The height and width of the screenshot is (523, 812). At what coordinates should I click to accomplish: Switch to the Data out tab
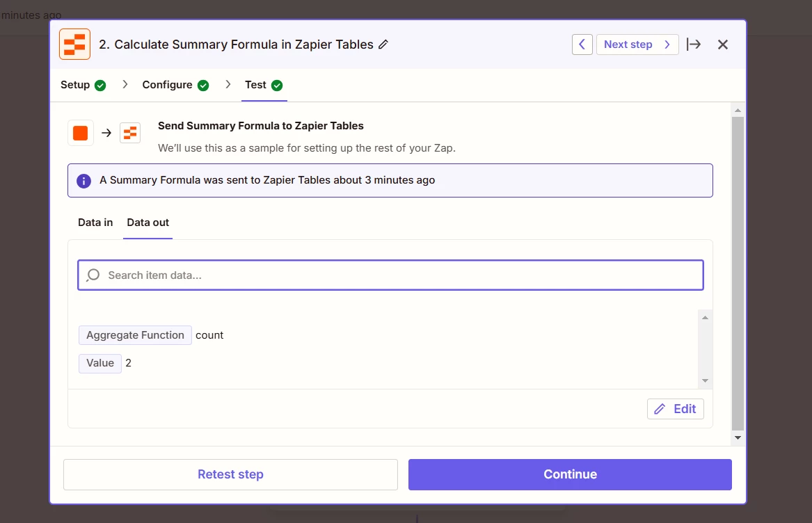148,223
